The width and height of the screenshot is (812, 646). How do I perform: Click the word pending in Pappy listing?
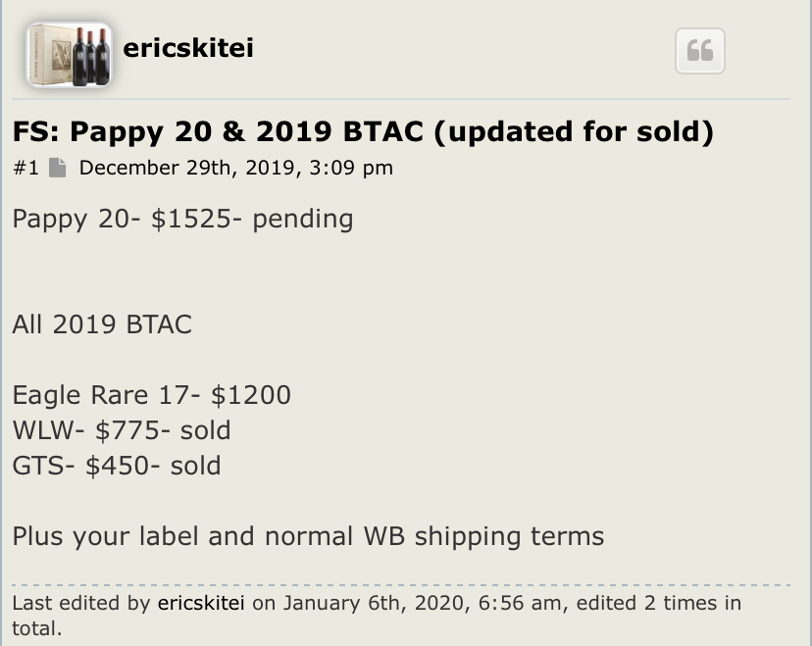pos(302,218)
